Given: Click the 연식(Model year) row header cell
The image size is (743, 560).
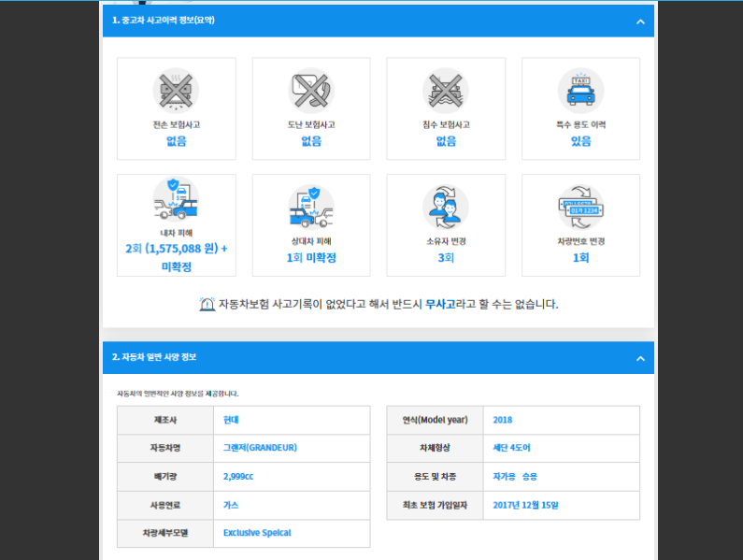Looking at the screenshot, I should coord(435,420).
